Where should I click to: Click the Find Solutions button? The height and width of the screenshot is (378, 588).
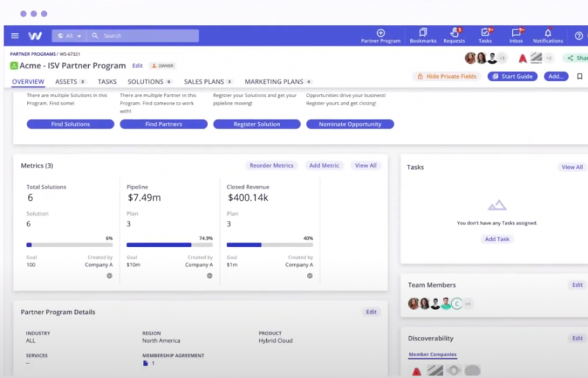(x=71, y=124)
